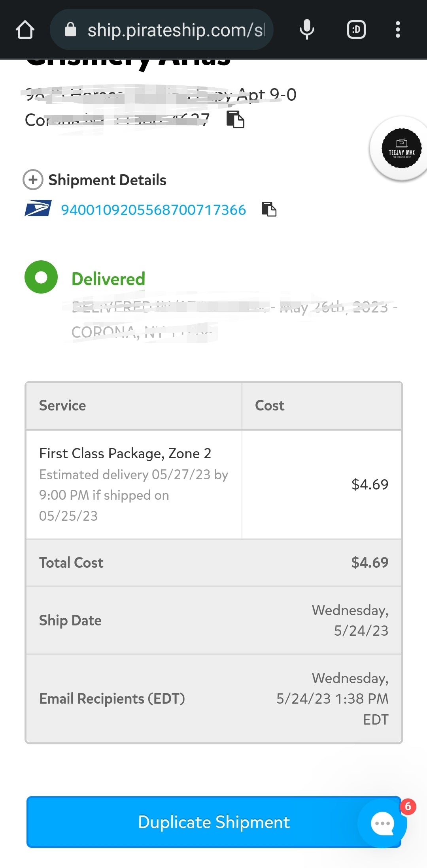The height and width of the screenshot is (868, 427).
Task: Click the USPS eagle logo
Action: (x=38, y=208)
